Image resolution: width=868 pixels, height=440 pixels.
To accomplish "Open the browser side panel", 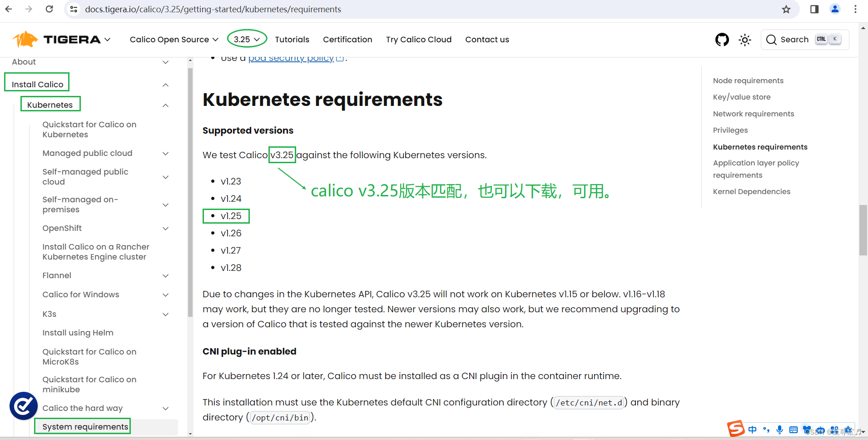I will point(814,9).
